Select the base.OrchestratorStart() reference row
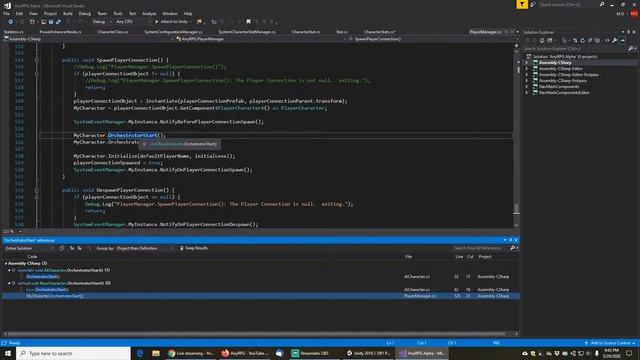This screenshot has width=640, height=360. click(x=260, y=289)
